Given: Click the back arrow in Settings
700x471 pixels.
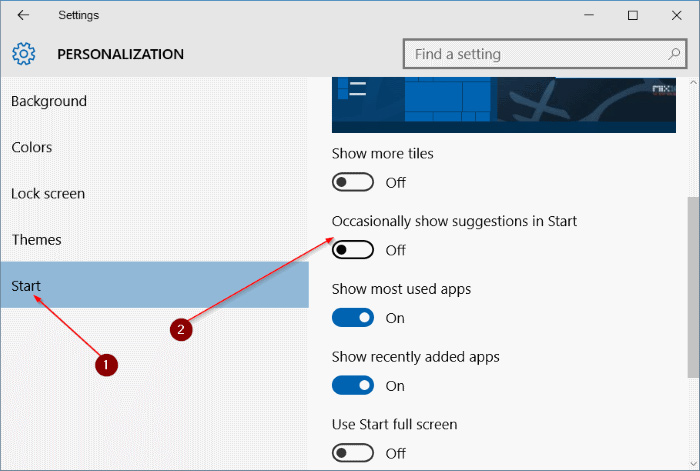Looking at the screenshot, I should 23,15.
